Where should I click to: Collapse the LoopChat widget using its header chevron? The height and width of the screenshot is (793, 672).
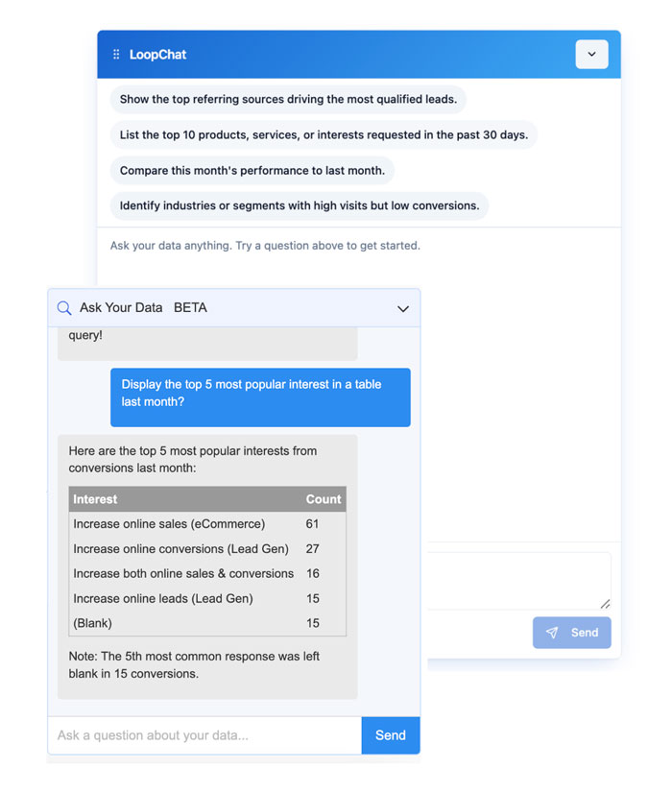tap(592, 55)
